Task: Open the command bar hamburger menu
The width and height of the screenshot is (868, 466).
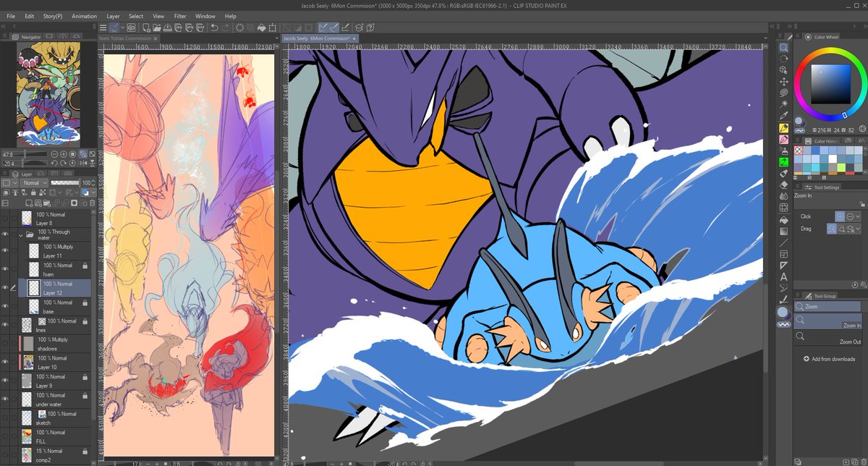Action: click(x=103, y=27)
